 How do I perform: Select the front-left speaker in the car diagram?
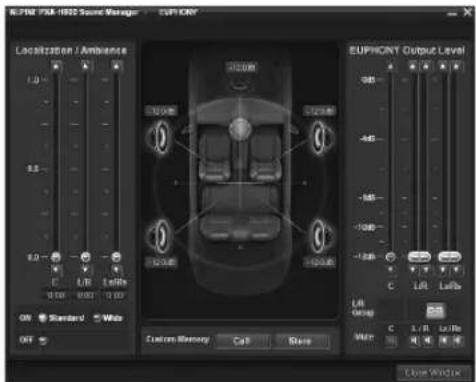[160, 137]
